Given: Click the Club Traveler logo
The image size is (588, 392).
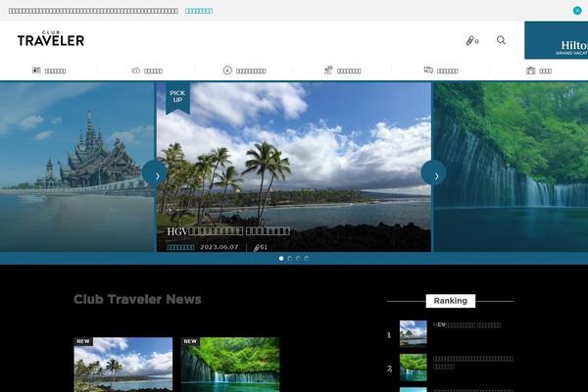Looking at the screenshot, I should tap(51, 38).
